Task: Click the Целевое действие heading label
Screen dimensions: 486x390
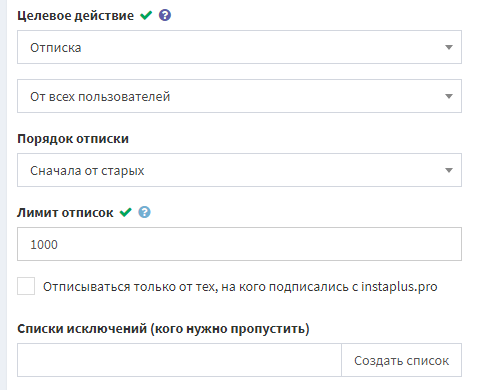Action: (x=75, y=16)
